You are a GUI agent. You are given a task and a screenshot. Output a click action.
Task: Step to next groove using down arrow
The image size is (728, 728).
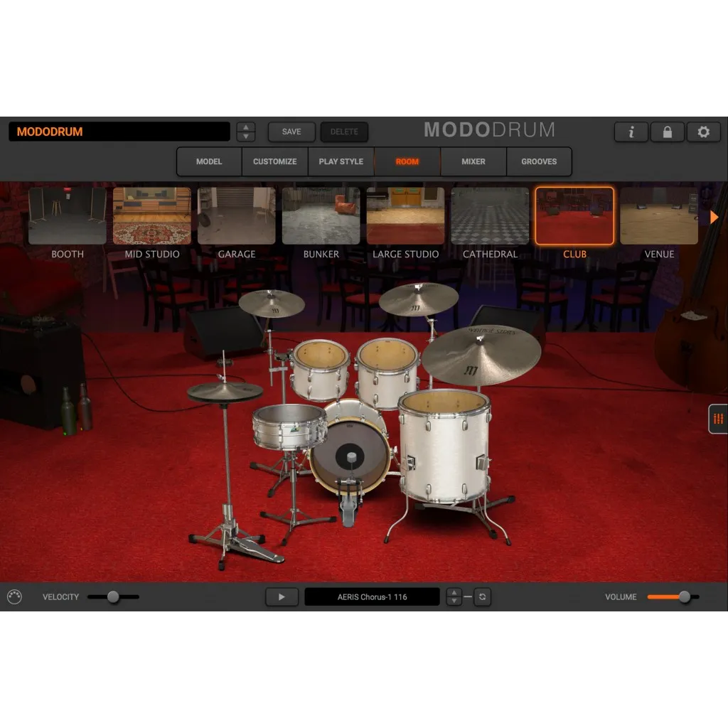tap(454, 601)
